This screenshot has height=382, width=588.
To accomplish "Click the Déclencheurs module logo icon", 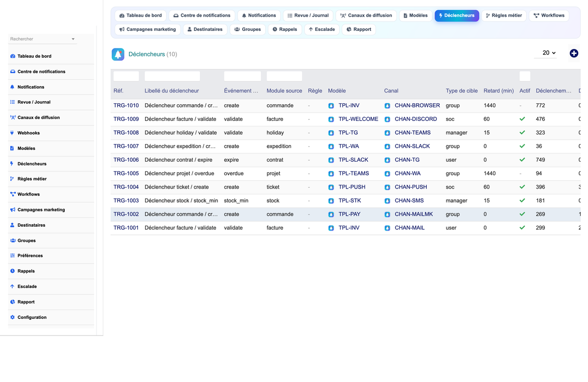I will (118, 54).
